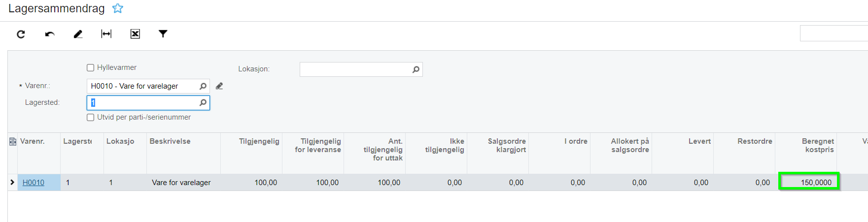Open the filter funnel icon
The image size is (868, 222).
(x=163, y=33)
